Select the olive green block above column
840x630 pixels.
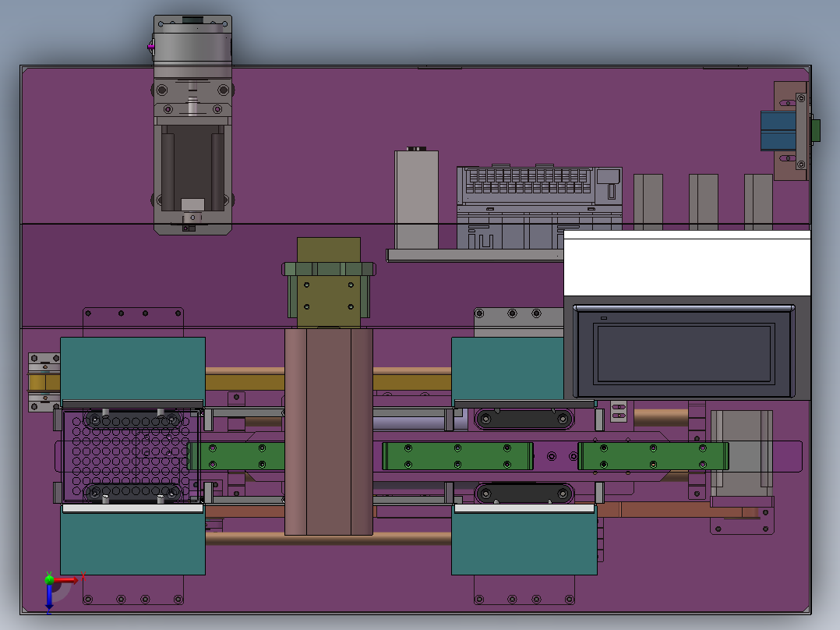[329, 282]
